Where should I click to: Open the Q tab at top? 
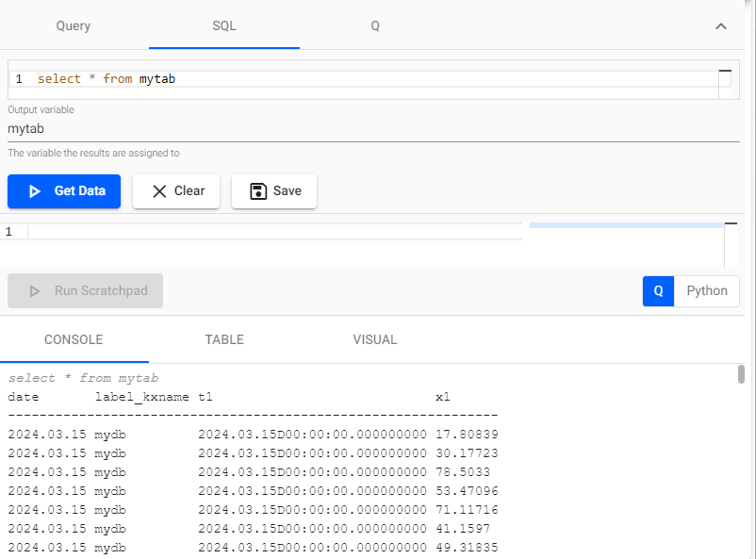coord(375,25)
